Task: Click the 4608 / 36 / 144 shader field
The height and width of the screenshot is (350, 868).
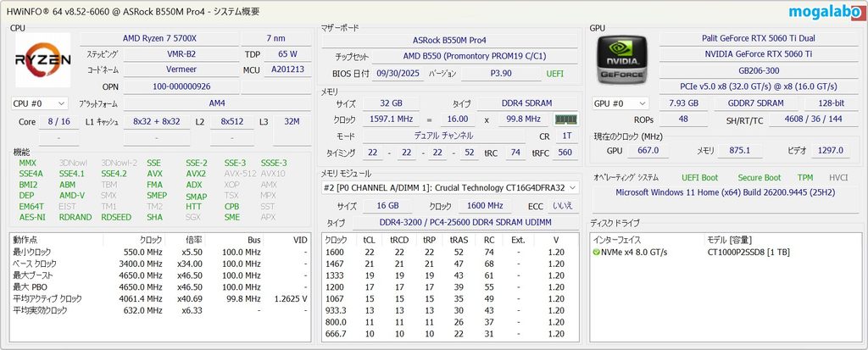Action: pyautogui.click(x=813, y=119)
